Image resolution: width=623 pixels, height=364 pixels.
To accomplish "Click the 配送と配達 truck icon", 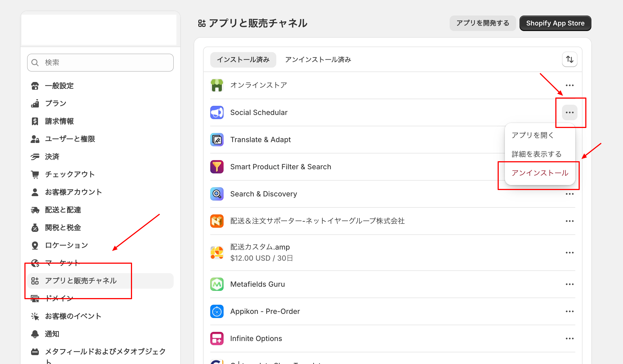I will pos(35,210).
